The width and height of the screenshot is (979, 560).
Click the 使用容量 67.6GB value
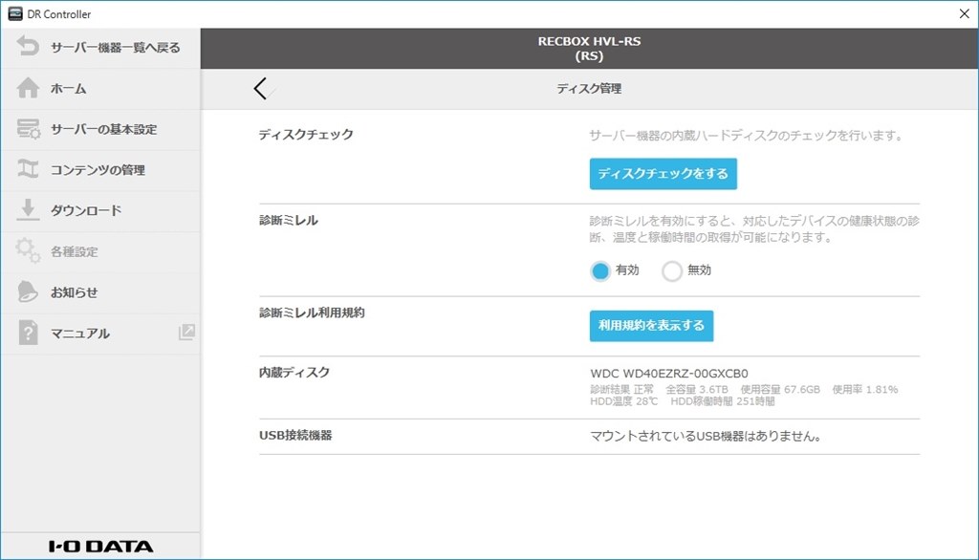click(780, 389)
